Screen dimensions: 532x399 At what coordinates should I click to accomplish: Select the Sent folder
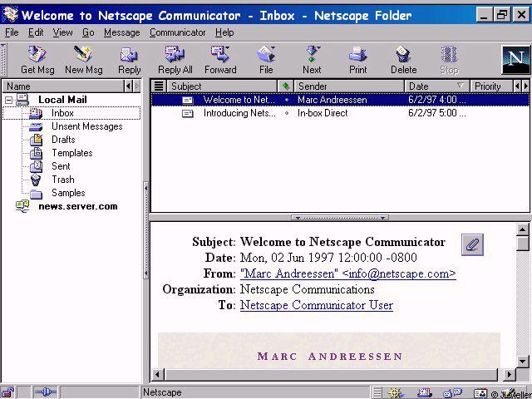coord(61,166)
